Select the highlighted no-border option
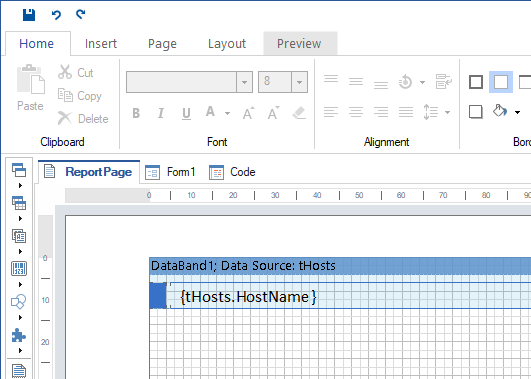The image size is (531, 379). (x=501, y=82)
